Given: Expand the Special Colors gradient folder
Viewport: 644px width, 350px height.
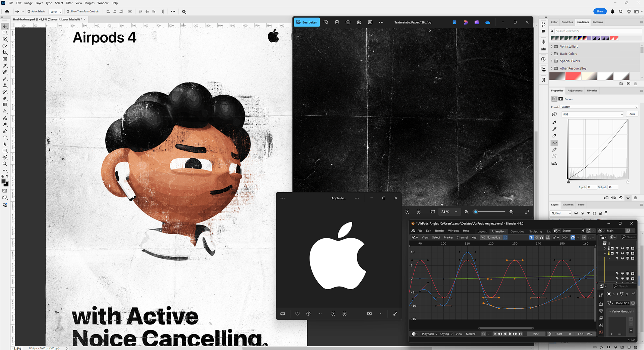Looking at the screenshot, I should 552,61.
